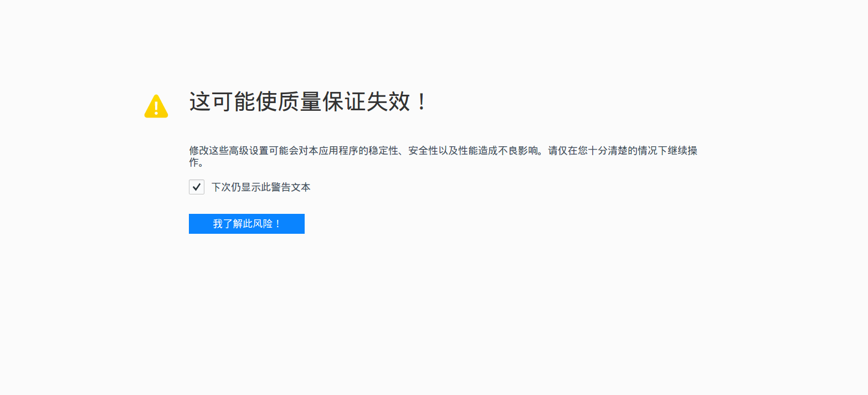
Task: Click the phrase 不良影响 in warning paragraph
Action: tap(518, 151)
